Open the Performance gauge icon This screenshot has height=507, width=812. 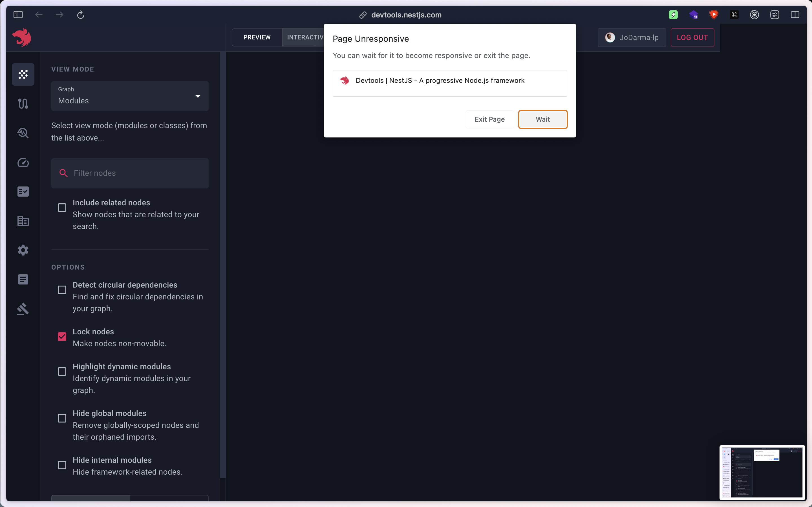click(x=23, y=163)
